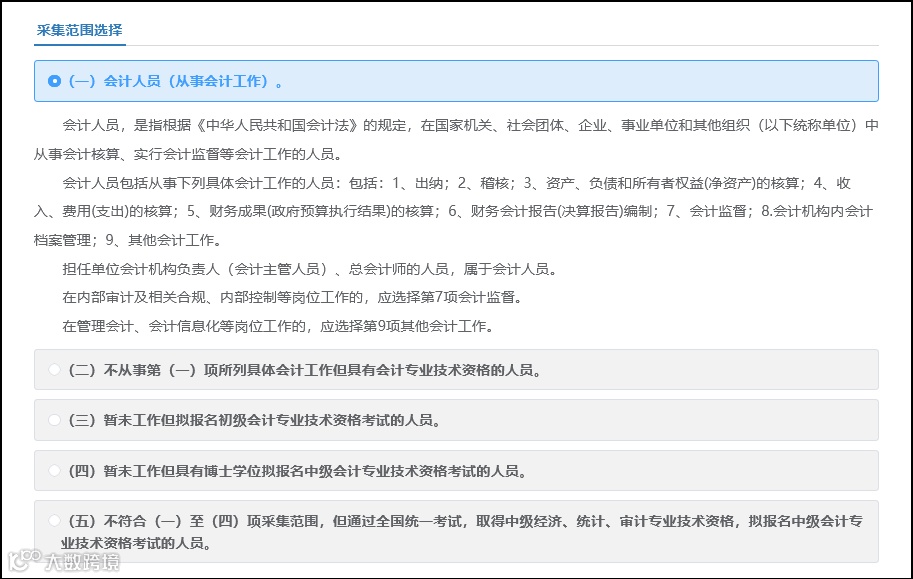The image size is (913, 579).
Task: Select radio option (五) 不符合(一)至(四)项采集范围
Action: coord(54,520)
